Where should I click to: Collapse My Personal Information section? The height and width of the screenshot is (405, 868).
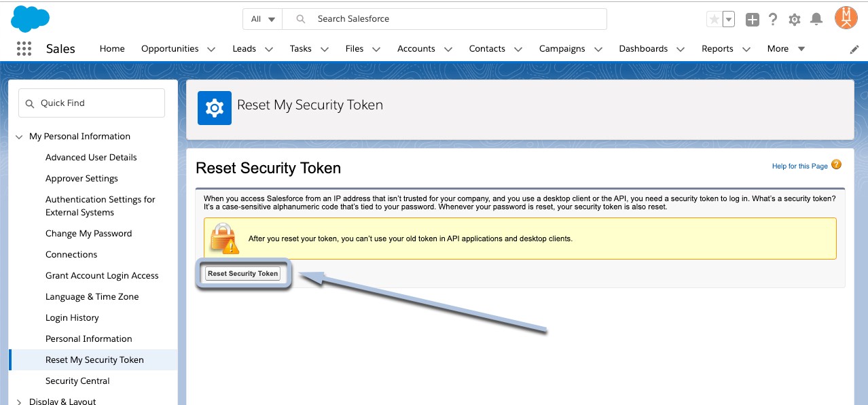click(19, 137)
